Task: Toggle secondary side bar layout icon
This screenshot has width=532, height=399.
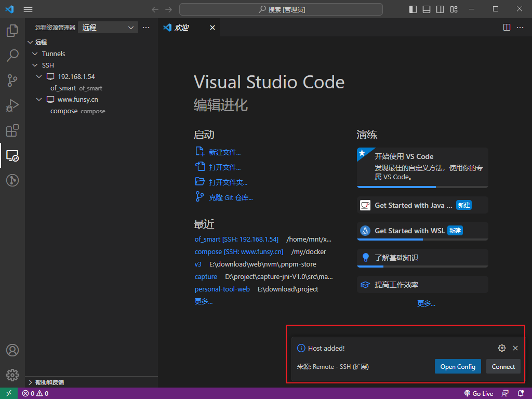Action: point(440,9)
